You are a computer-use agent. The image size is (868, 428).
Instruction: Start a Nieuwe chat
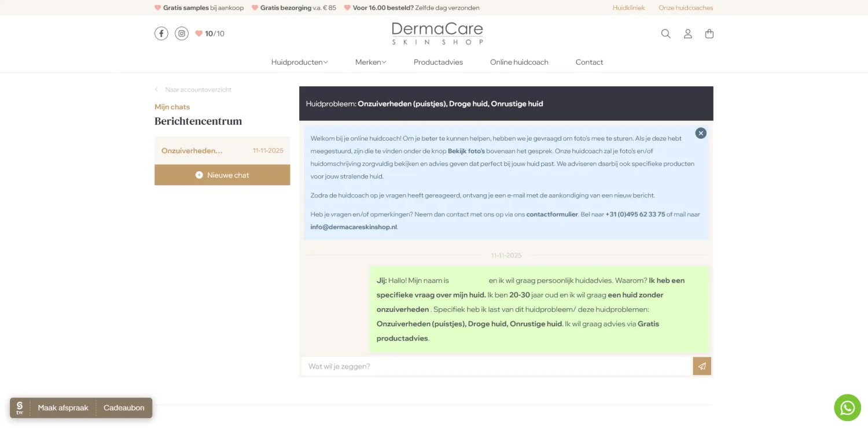click(222, 175)
